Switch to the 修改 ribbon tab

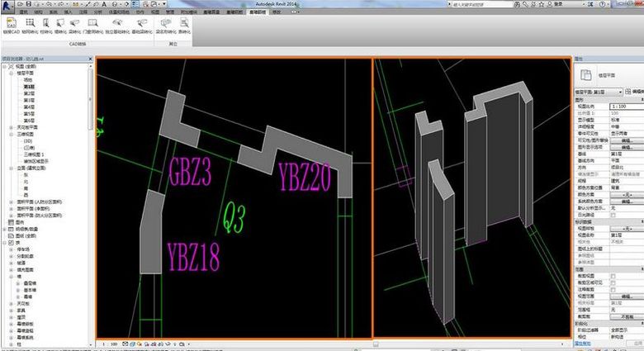point(276,13)
